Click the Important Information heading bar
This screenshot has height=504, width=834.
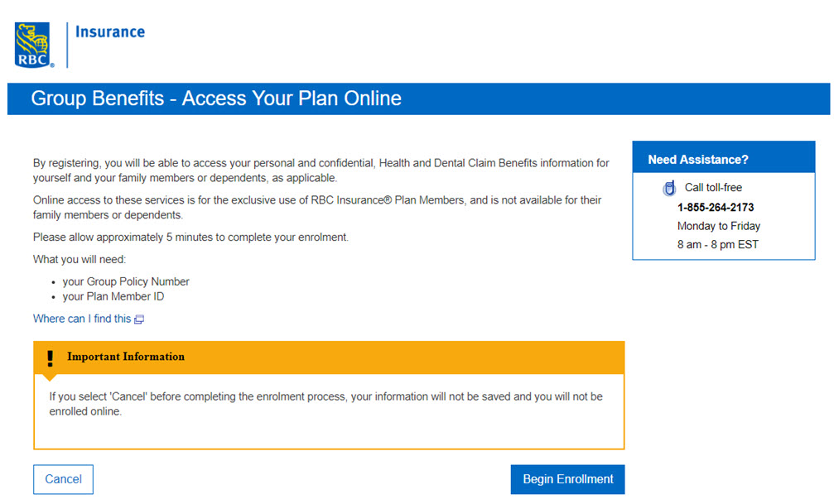(x=329, y=358)
